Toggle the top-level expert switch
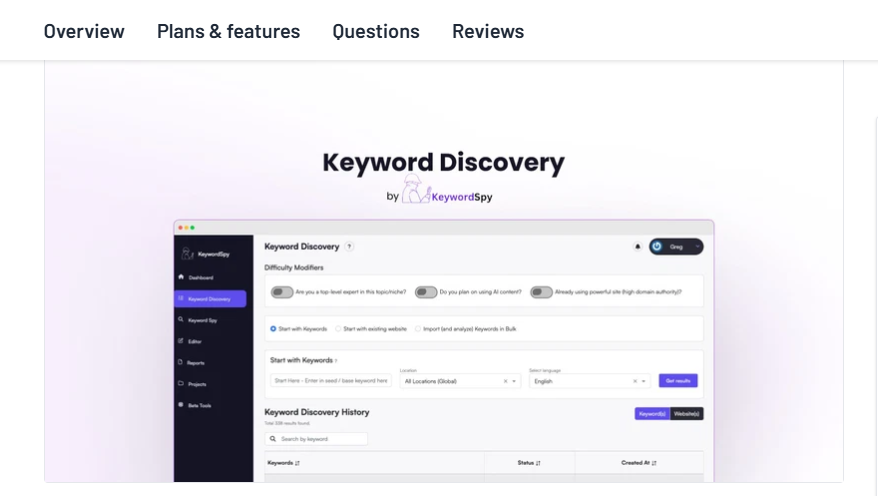Screen dimensions: 878x496 point(282,292)
